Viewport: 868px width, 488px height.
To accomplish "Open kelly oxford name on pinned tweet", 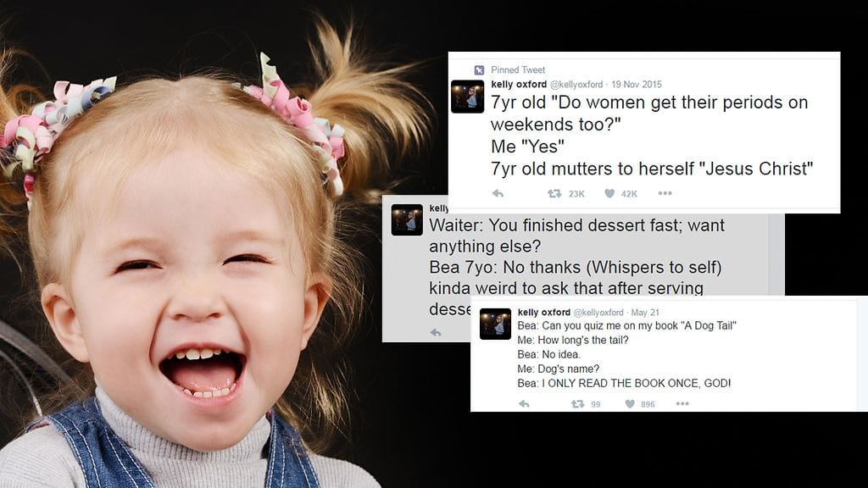I will click(519, 84).
